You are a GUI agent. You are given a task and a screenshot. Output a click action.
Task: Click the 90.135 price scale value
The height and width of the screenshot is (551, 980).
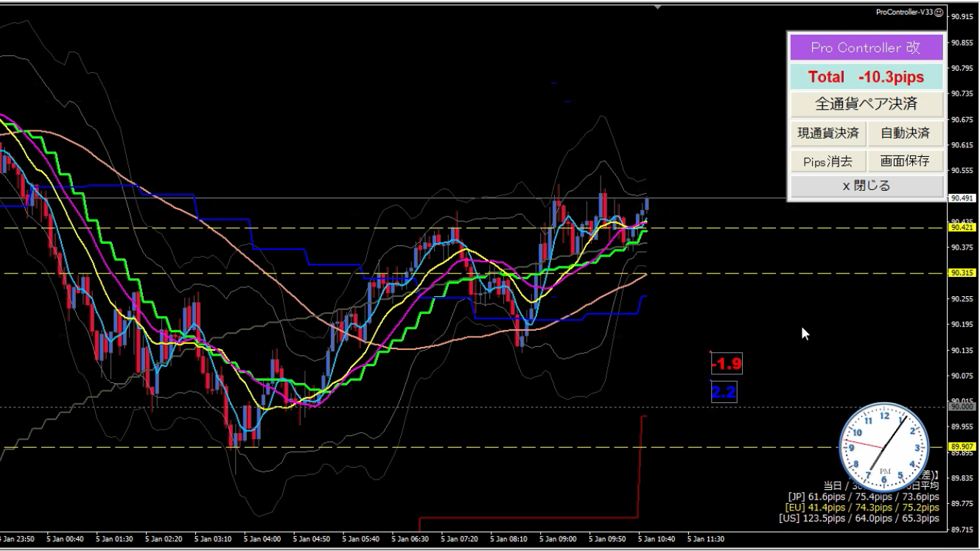(961, 351)
